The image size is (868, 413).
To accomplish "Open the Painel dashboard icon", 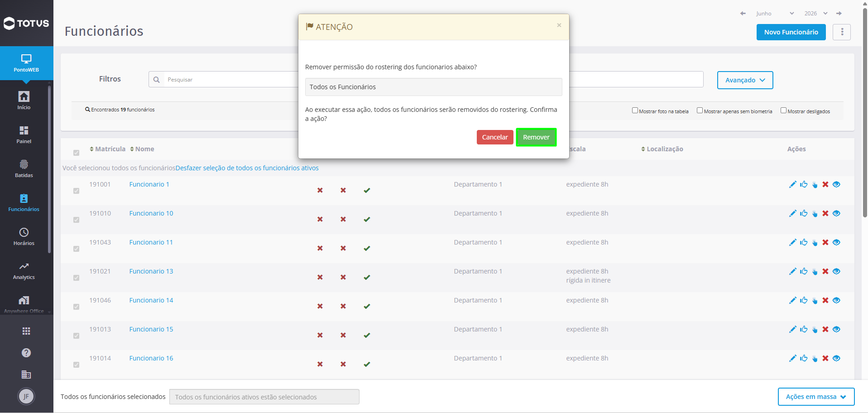I will click(24, 130).
